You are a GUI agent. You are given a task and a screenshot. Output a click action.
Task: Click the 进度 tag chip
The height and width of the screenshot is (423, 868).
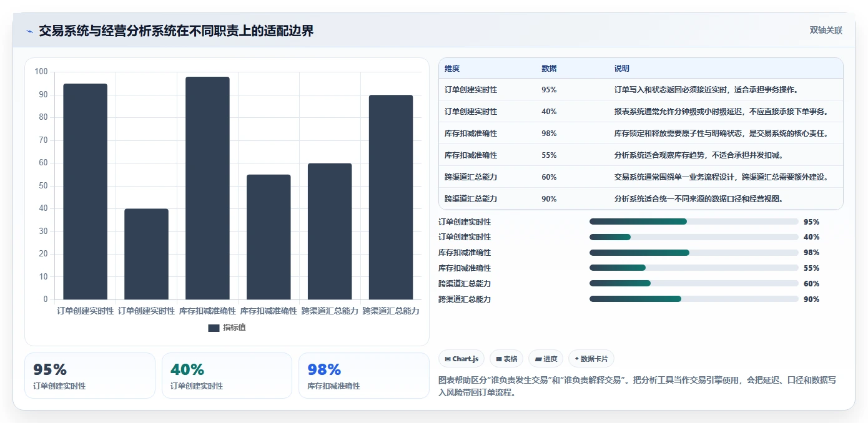pos(546,359)
